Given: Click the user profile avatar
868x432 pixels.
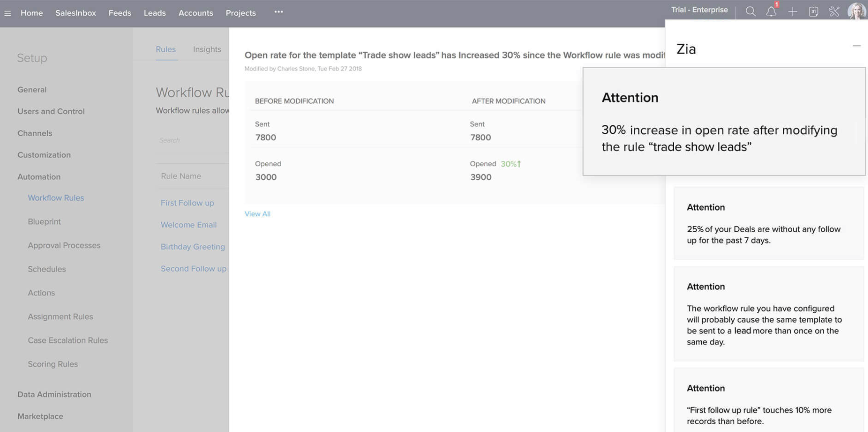Looking at the screenshot, I should pyautogui.click(x=856, y=11).
